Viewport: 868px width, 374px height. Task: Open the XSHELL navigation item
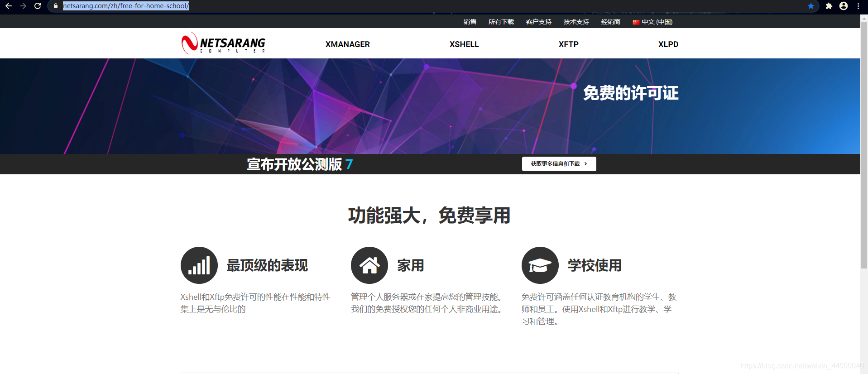pos(464,44)
